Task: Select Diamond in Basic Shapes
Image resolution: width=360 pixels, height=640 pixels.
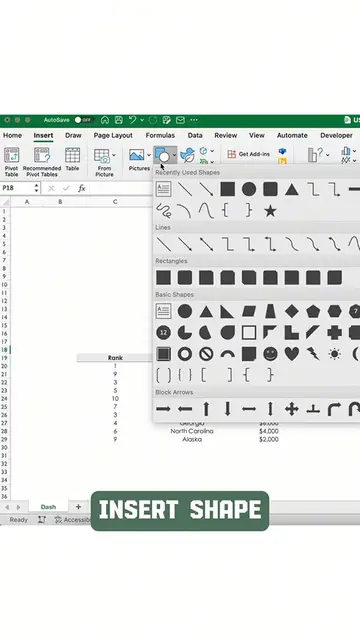Action: click(x=292, y=311)
